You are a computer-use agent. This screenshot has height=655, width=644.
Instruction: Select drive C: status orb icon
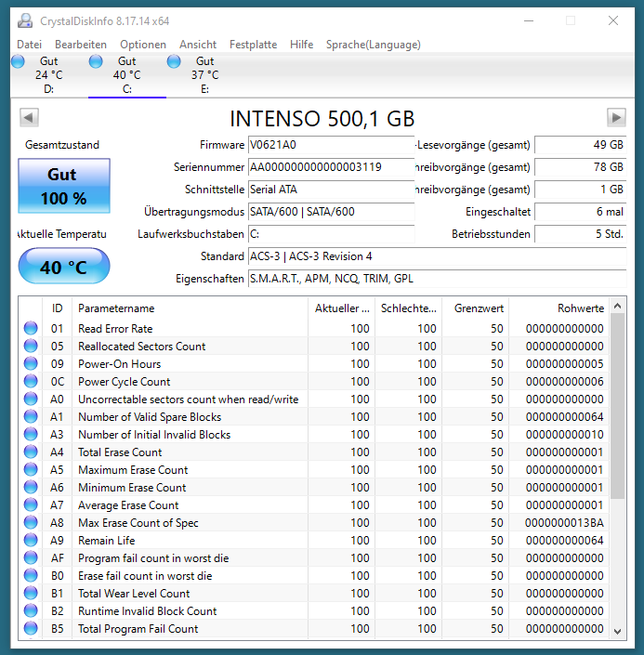[x=96, y=61]
